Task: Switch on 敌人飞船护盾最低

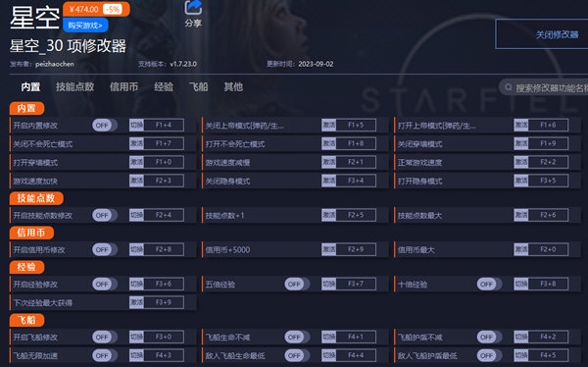Action: (x=489, y=355)
